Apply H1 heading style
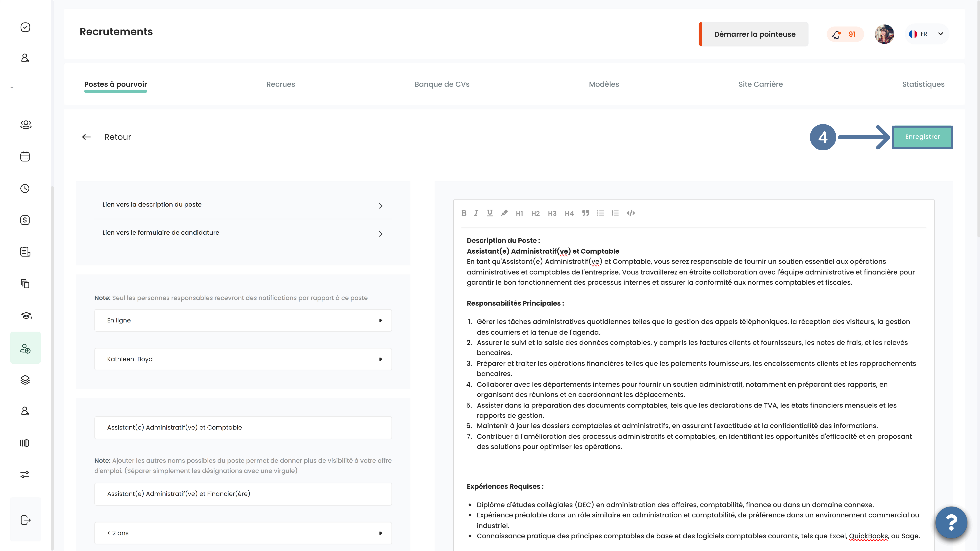The image size is (980, 551). (519, 214)
